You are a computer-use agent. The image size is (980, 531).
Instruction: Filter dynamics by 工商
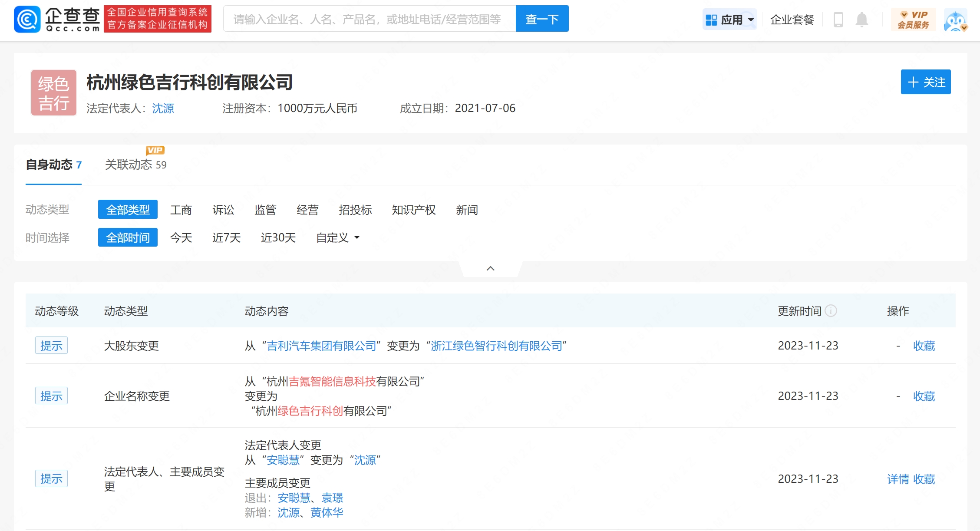tap(181, 210)
